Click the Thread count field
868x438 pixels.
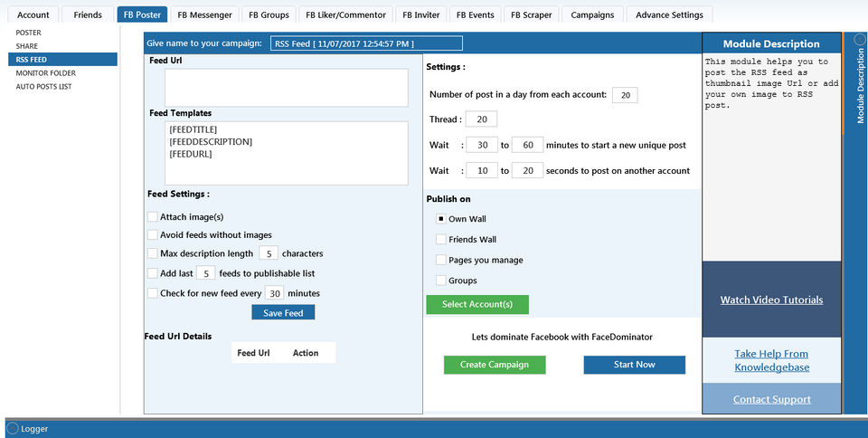(x=481, y=119)
